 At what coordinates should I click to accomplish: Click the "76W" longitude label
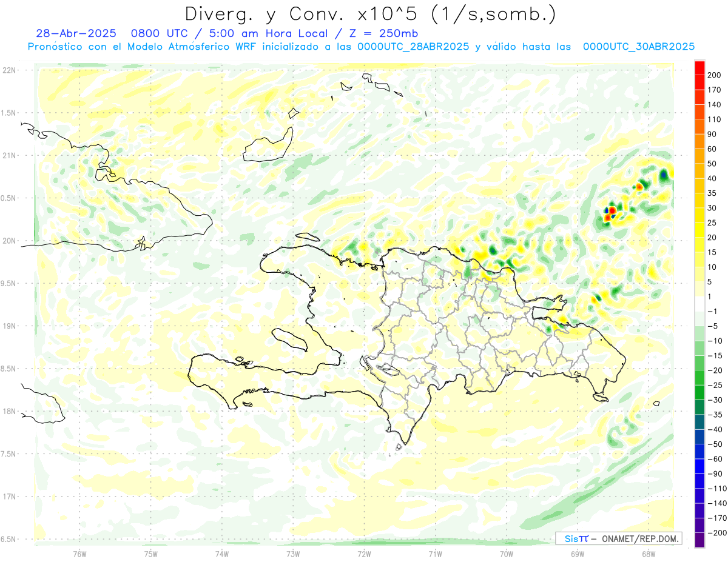tap(79, 554)
